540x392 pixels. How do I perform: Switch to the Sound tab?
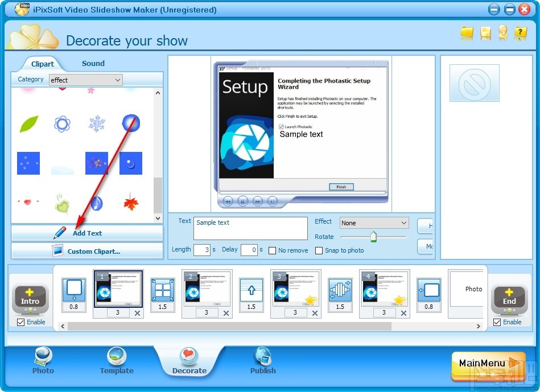click(x=93, y=63)
